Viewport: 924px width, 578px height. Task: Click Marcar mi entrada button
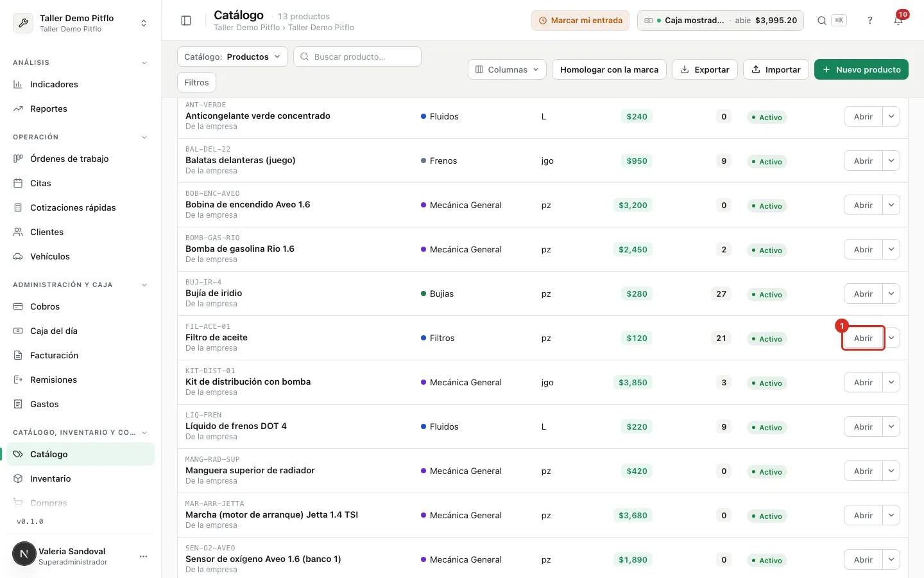(x=580, y=21)
